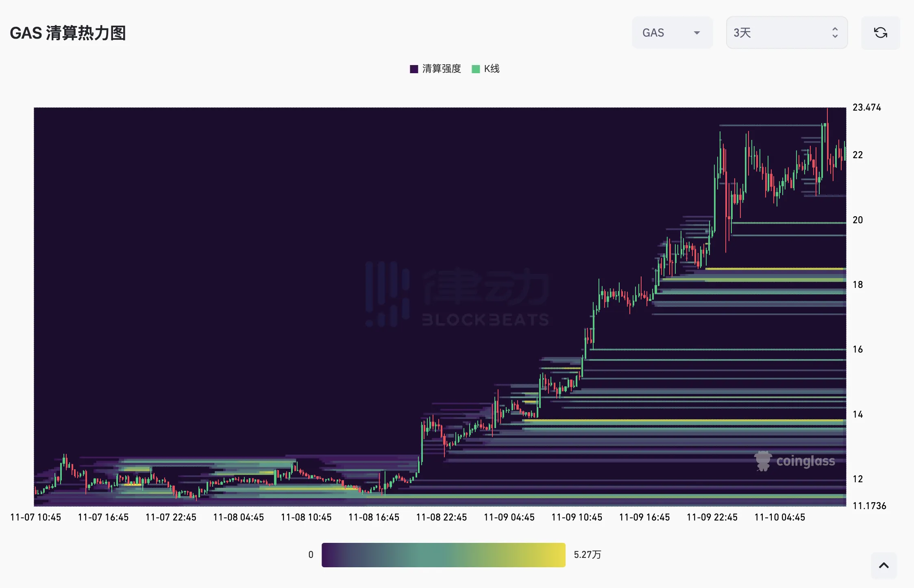Click the GAS 清算热力图 title
Image resolution: width=914 pixels, height=588 pixels.
(x=68, y=33)
